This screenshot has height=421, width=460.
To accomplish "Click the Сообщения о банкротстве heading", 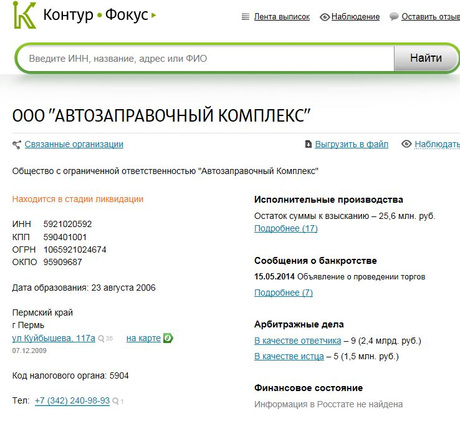I will [315, 261].
